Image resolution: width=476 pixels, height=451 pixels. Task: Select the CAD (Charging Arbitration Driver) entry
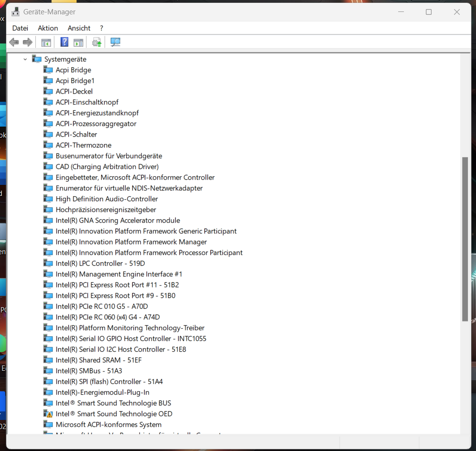pyautogui.click(x=107, y=166)
